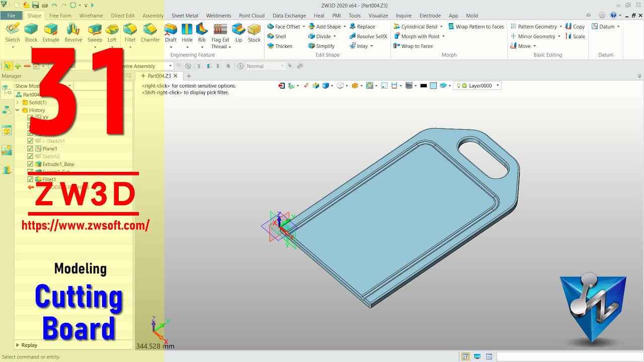Viewport: 644px width, 362px height.
Task: Open the Inquire ribbon tab
Action: (x=404, y=16)
